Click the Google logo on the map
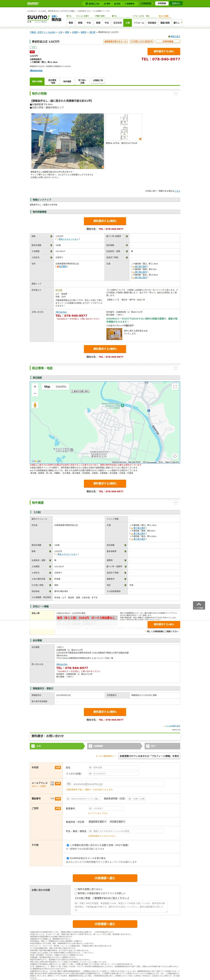 (36, 461)
